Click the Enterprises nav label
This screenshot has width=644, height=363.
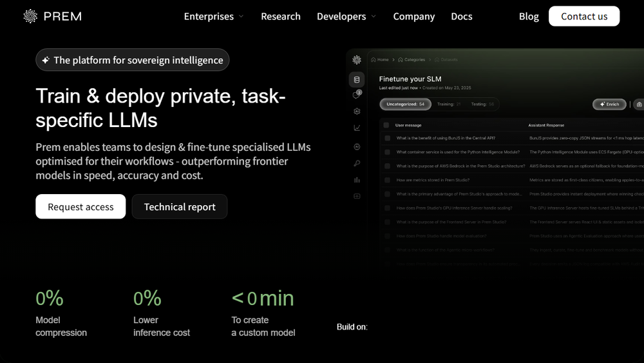coord(209,17)
